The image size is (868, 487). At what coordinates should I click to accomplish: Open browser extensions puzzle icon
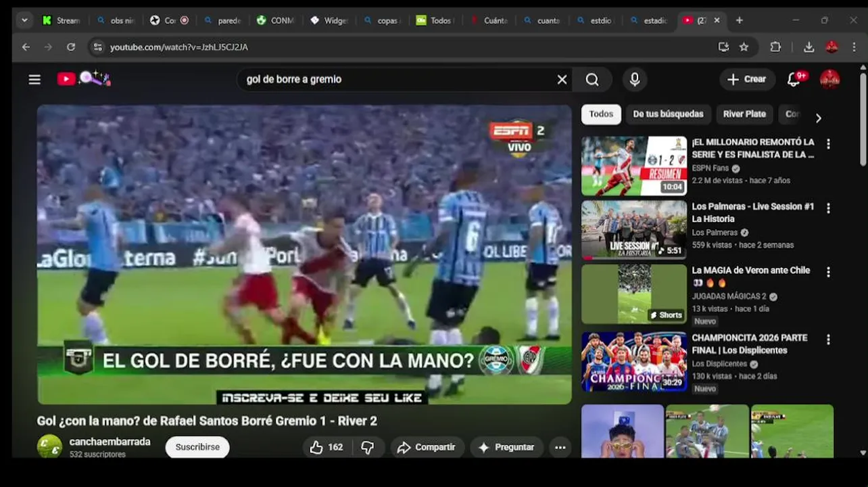[775, 47]
